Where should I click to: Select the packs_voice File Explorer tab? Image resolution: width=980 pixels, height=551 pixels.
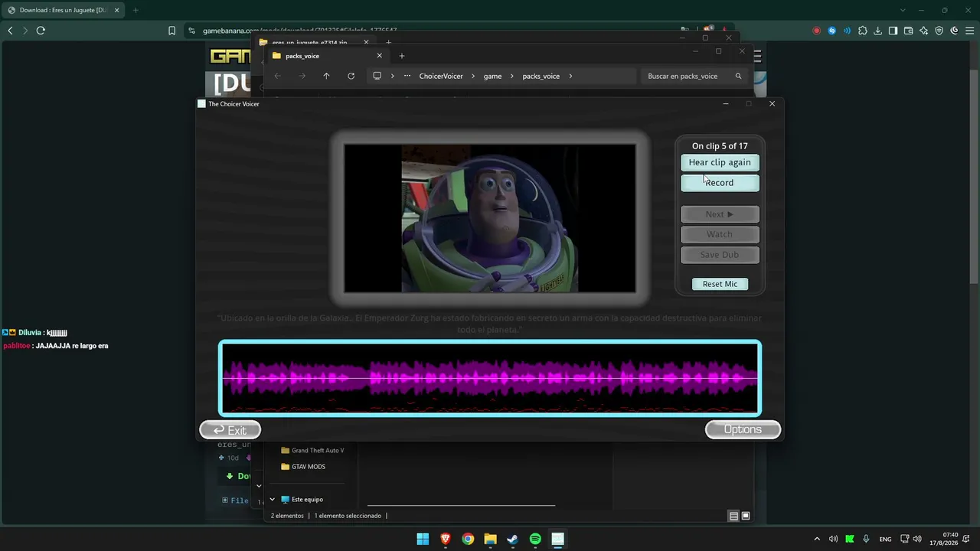(x=327, y=56)
